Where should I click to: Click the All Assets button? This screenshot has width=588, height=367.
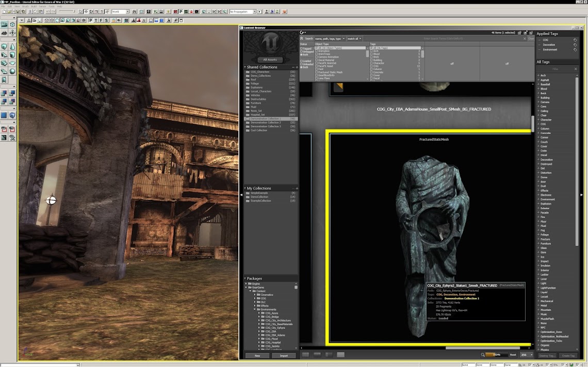coord(270,60)
